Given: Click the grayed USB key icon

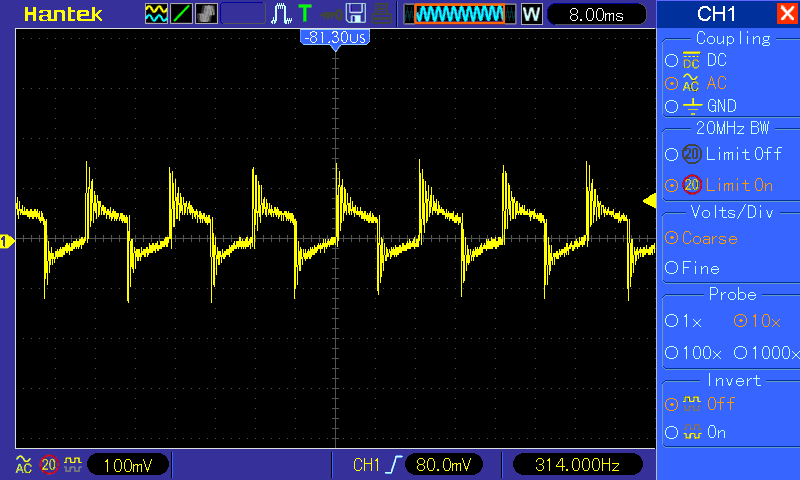Looking at the screenshot, I should point(332,15).
